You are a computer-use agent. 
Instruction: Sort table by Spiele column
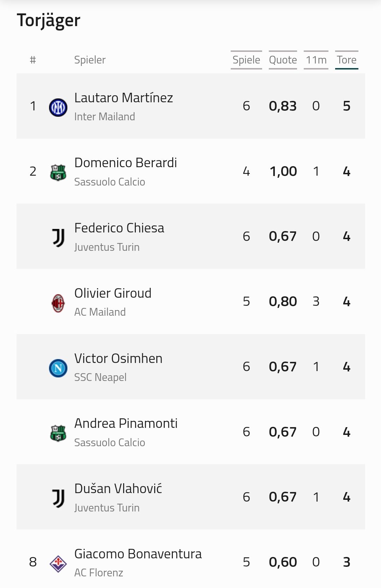pos(246,60)
